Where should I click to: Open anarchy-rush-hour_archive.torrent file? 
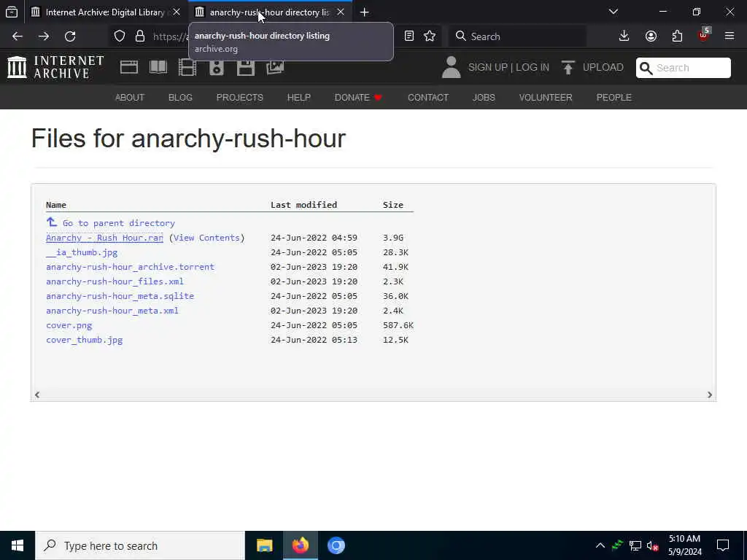tap(130, 267)
